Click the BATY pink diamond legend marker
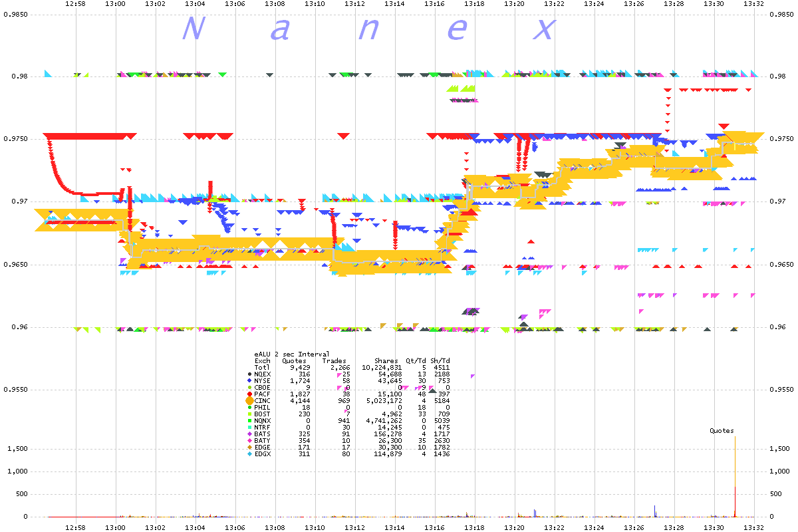Image resolution: width=798 pixels, height=532 pixels. (x=250, y=441)
